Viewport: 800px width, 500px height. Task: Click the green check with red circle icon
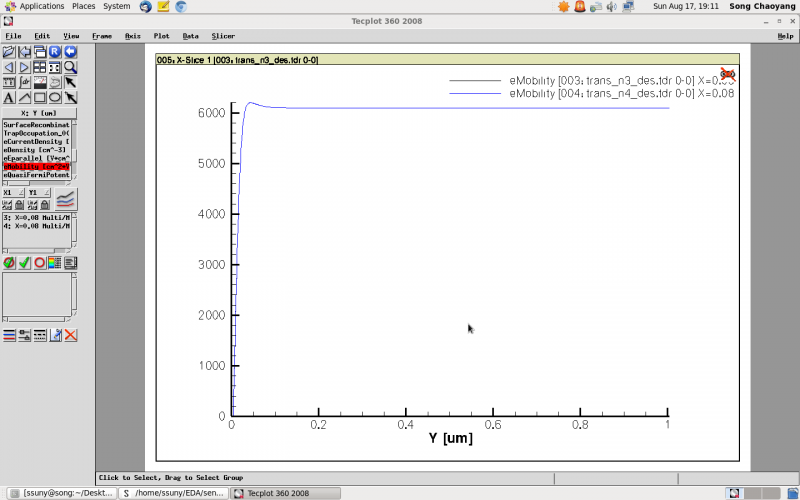click(9, 263)
